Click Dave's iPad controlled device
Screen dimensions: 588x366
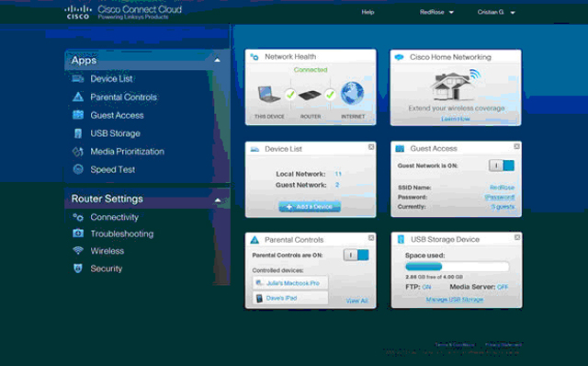[x=290, y=298]
